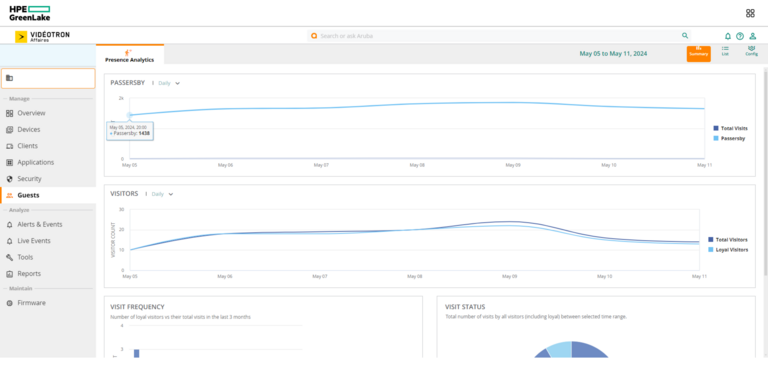The image size is (768, 368).
Task: Click the VISIT FREQUENCY title
Action: coord(137,307)
